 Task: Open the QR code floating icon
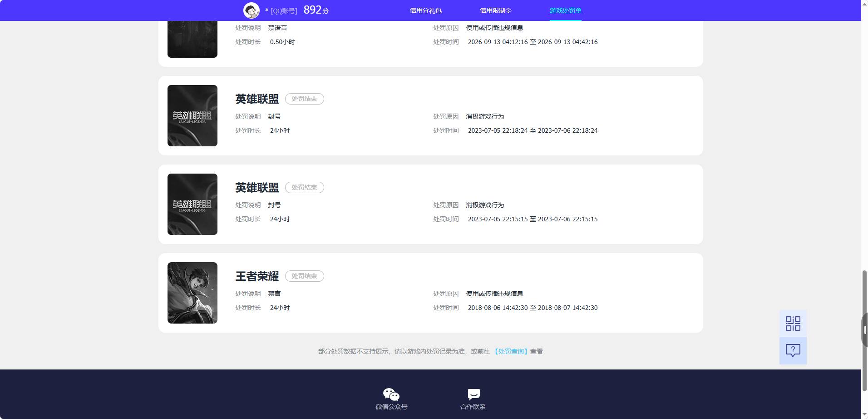[x=793, y=324]
